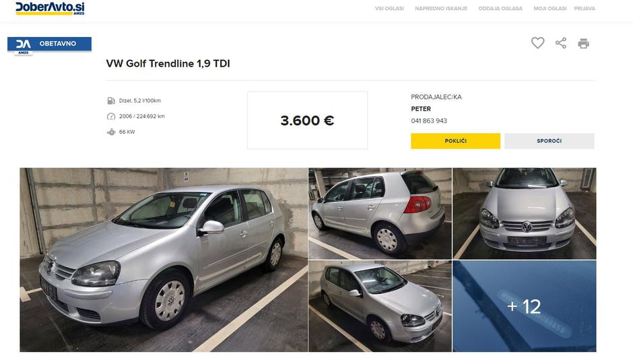Screen dimensions: 633x364
Task: Print the listing using printer icon
Action: pos(583,43)
